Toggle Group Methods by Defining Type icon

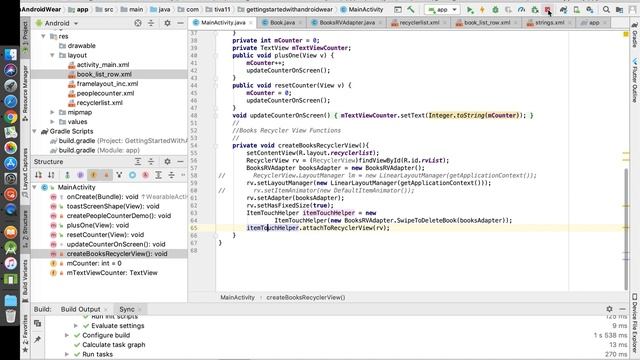tap(67, 175)
